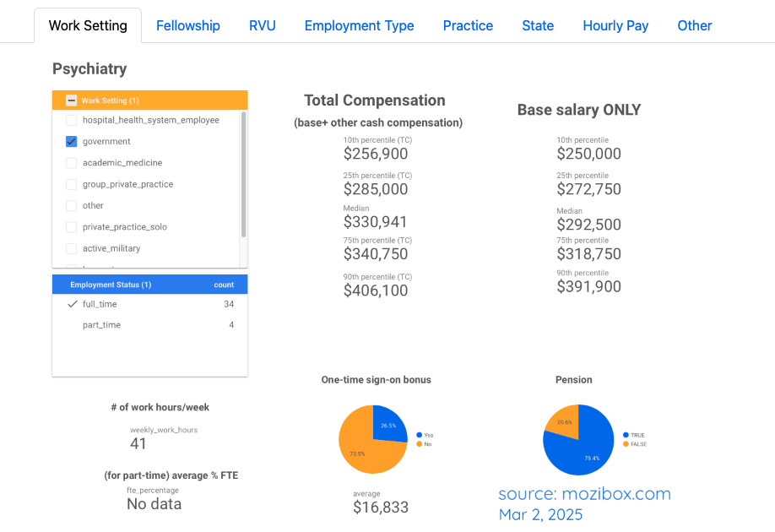Go to the Employment Type tab
775x532 pixels.
tap(359, 26)
